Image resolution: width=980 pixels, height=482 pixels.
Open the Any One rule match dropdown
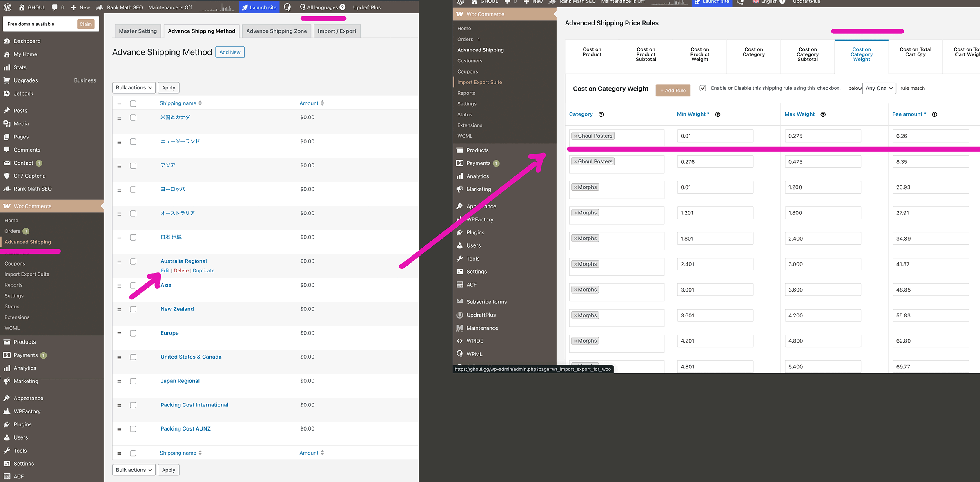(x=879, y=88)
